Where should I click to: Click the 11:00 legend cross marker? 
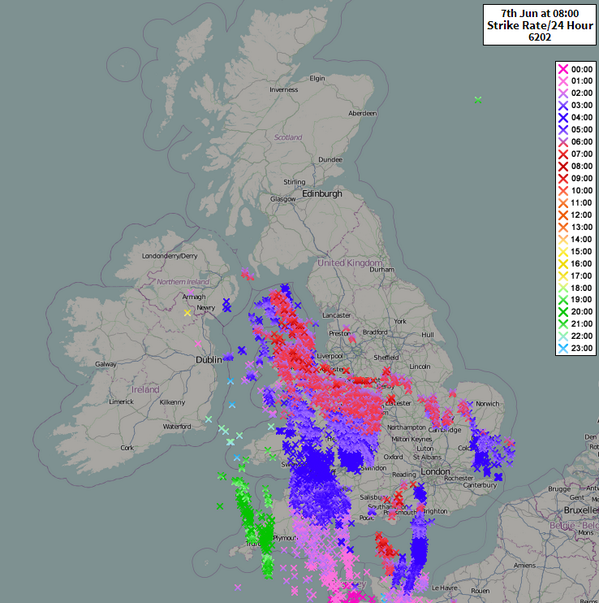(x=563, y=203)
